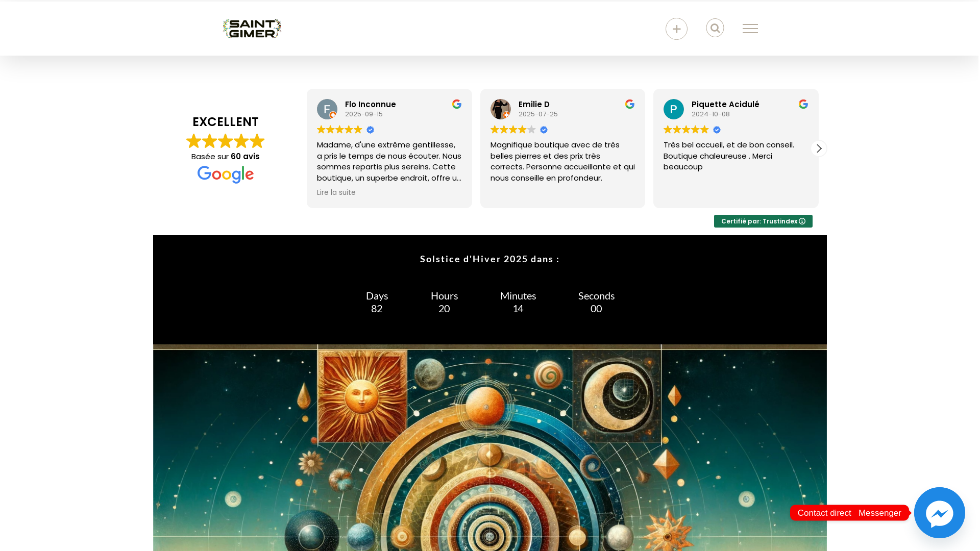Show next reviews with right chevron

point(819,148)
